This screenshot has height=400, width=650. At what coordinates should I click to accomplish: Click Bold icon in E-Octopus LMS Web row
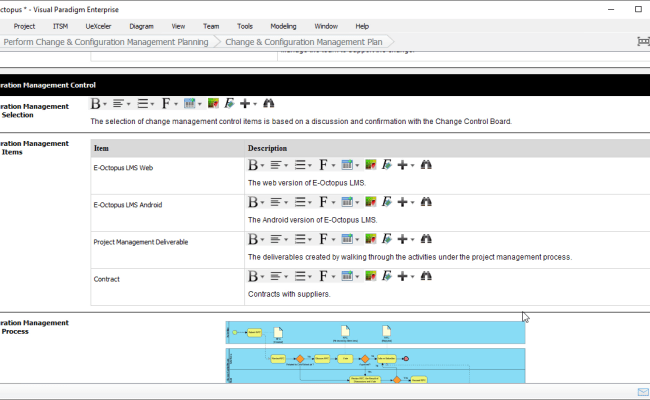253,165
